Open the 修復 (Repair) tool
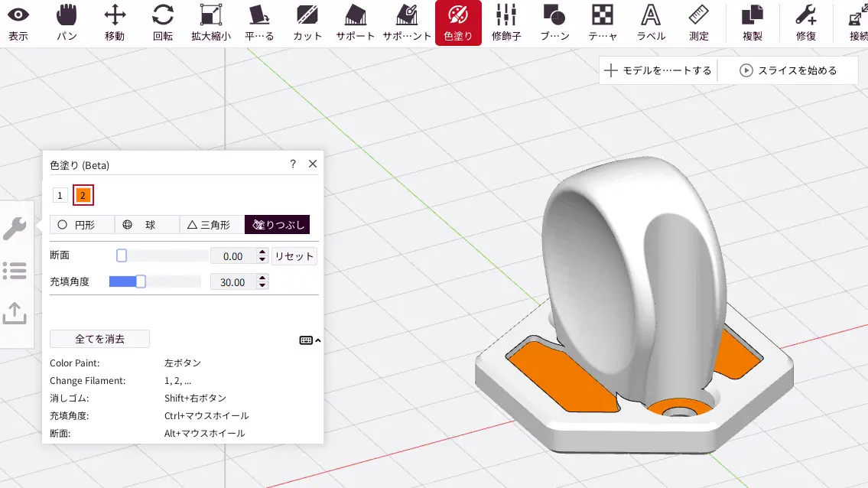 805,22
